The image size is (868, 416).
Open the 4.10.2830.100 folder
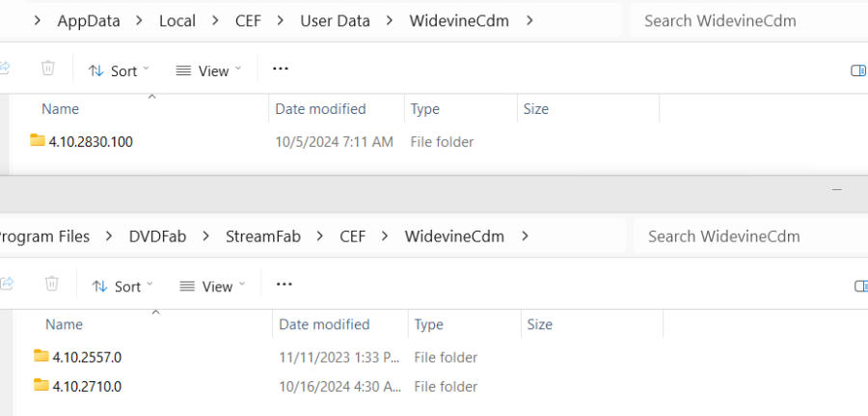click(x=91, y=142)
